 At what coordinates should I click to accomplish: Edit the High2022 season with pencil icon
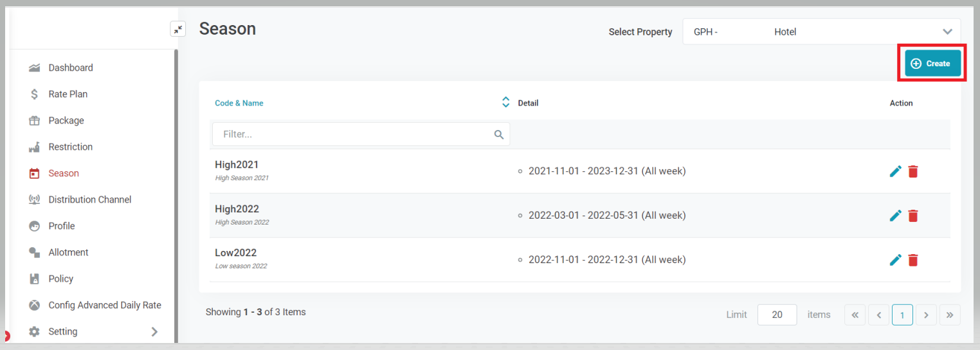click(895, 216)
